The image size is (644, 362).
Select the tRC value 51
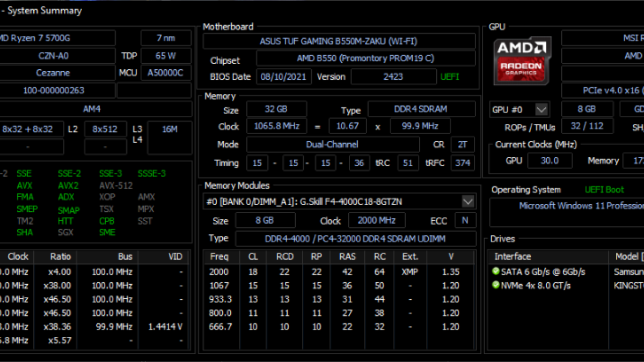(x=407, y=162)
